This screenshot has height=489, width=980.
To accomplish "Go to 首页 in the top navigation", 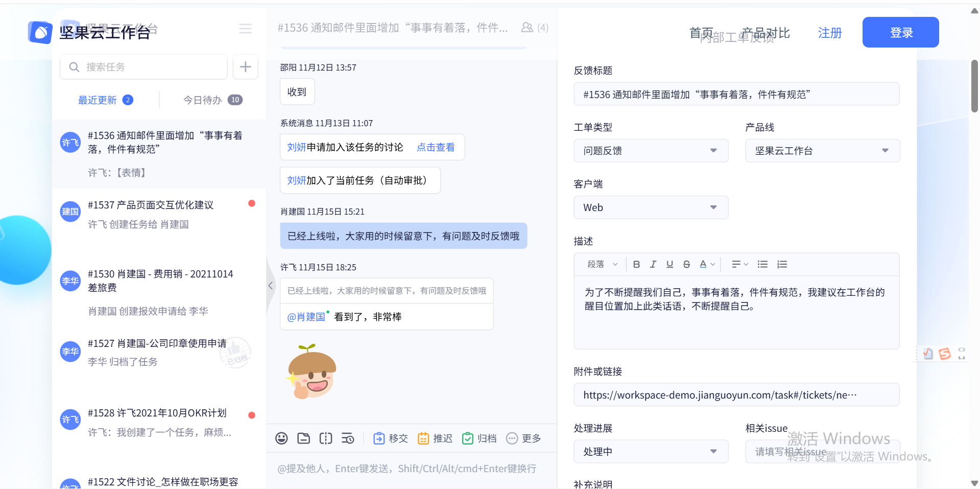I will pyautogui.click(x=701, y=33).
